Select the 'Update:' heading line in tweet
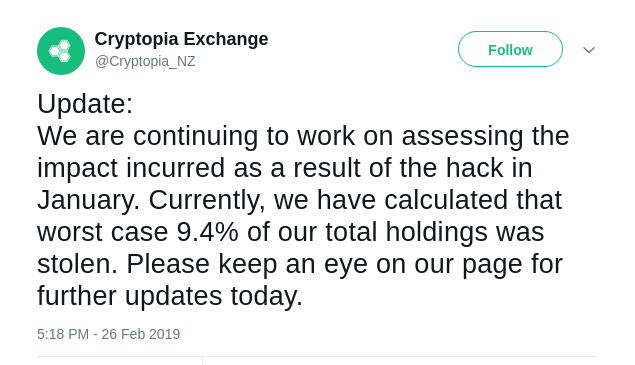The height and width of the screenshot is (365, 635). click(85, 104)
